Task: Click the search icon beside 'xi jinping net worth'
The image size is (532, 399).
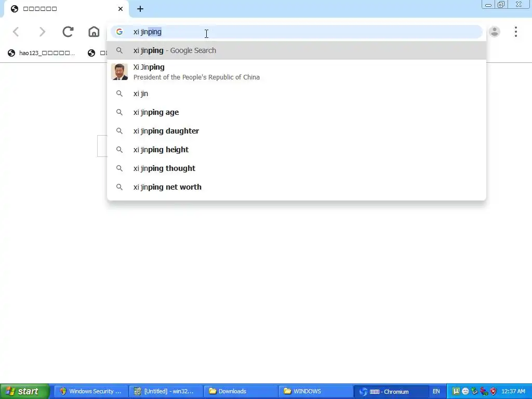Action: tap(119, 187)
